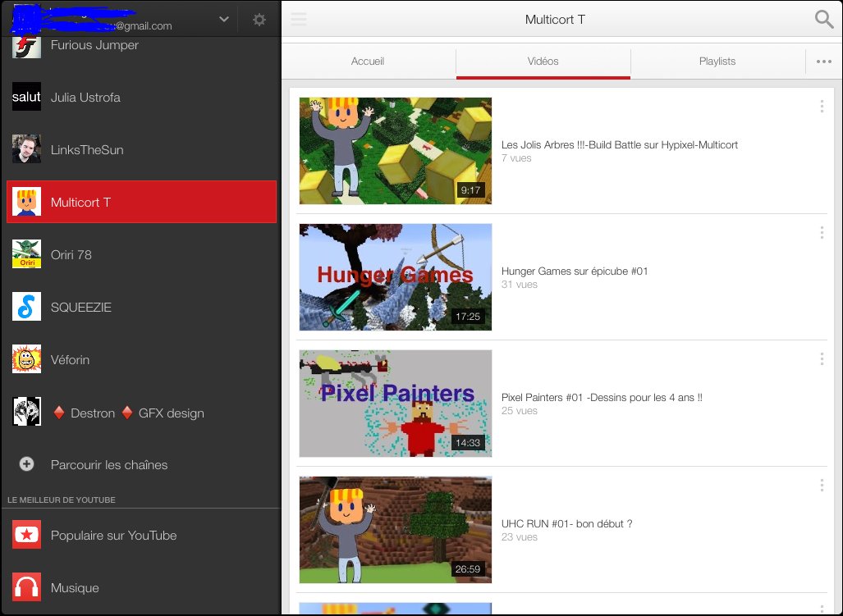This screenshot has height=616, width=843.
Task: Open Pixel Painters #01 video title
Action: pyautogui.click(x=602, y=398)
